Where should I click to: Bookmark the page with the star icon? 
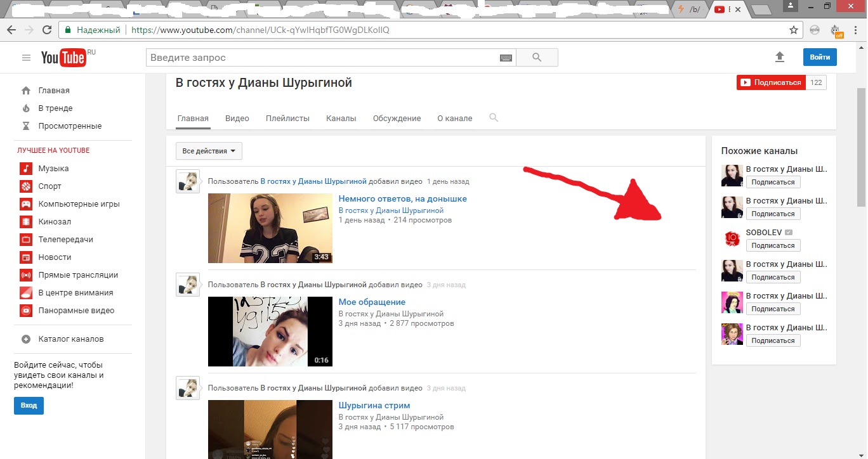[x=793, y=30]
